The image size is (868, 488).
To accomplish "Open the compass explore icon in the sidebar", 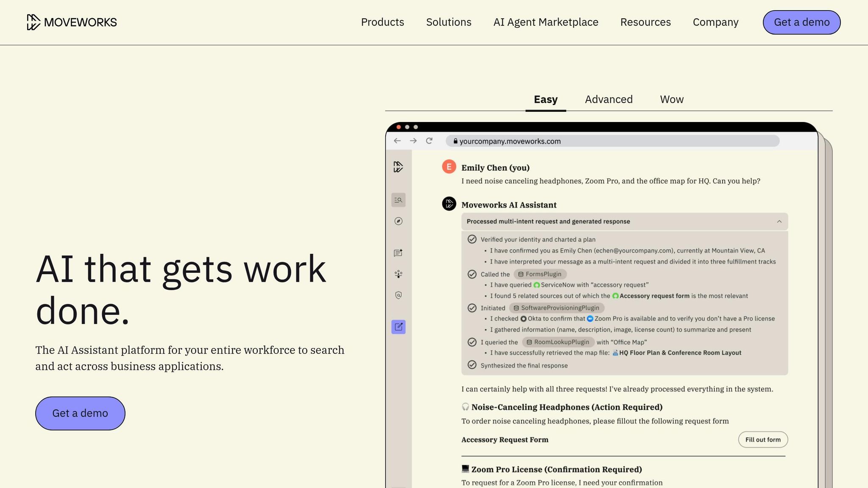I will click(398, 221).
